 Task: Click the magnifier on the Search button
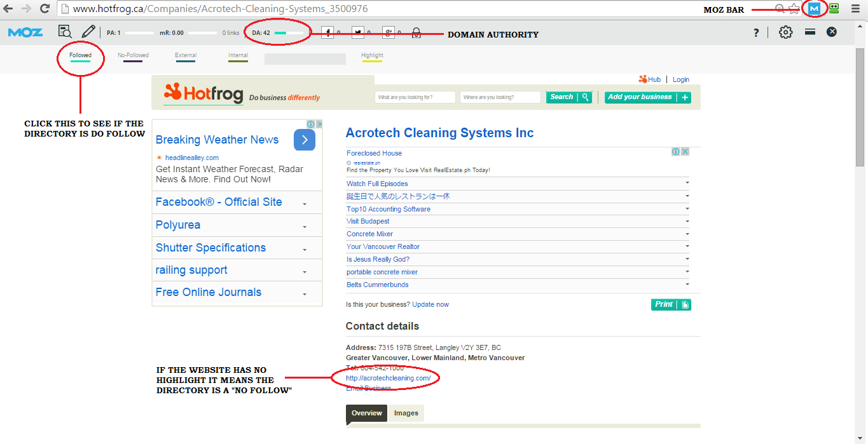tap(586, 97)
